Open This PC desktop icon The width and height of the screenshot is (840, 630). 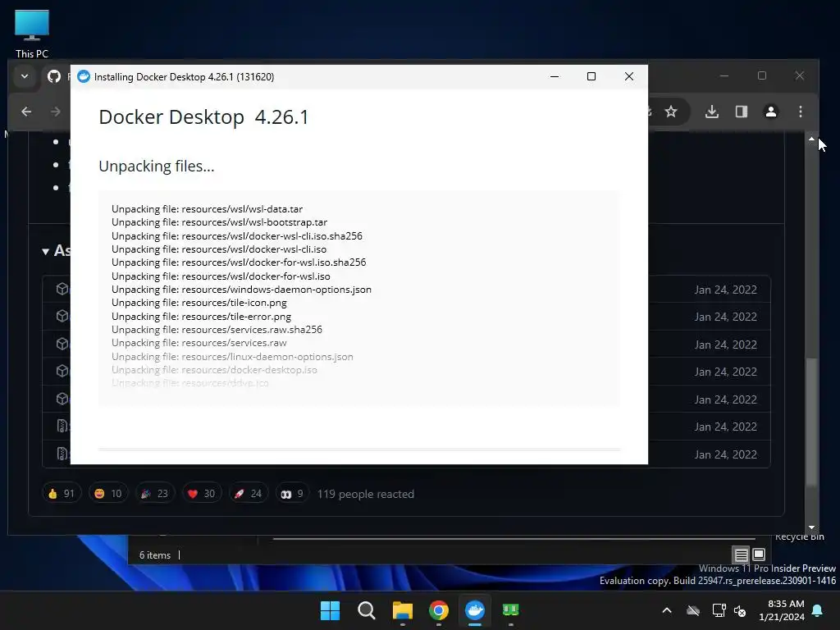(32, 34)
